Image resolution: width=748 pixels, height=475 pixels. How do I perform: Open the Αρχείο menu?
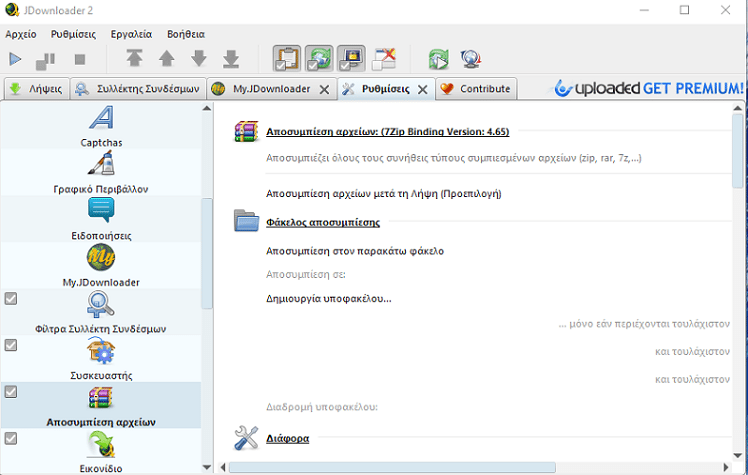pos(21,34)
